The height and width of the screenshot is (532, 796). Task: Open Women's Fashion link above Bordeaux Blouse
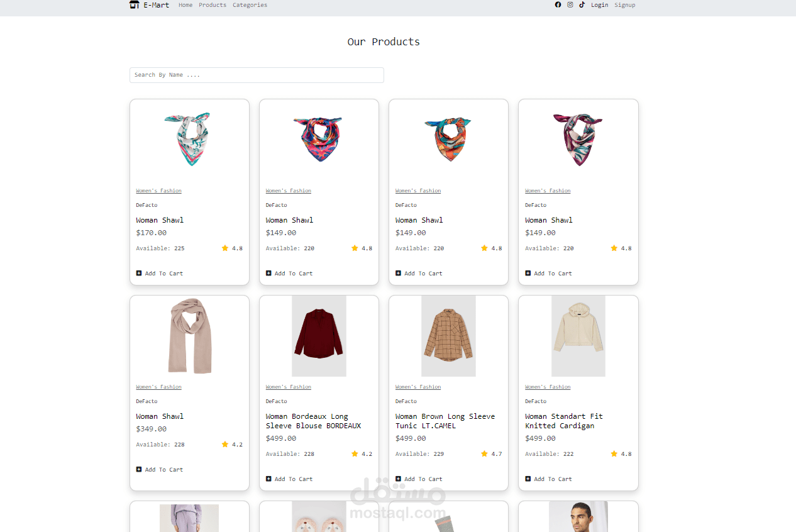point(289,387)
